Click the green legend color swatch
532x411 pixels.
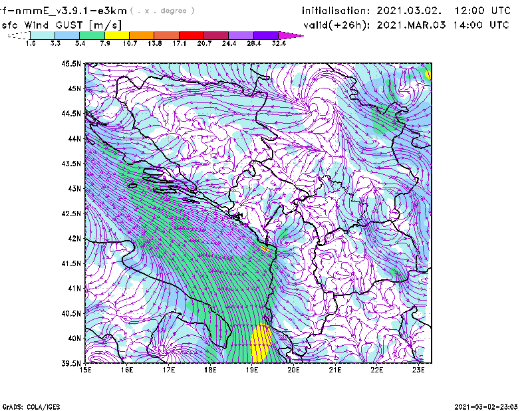click(92, 35)
